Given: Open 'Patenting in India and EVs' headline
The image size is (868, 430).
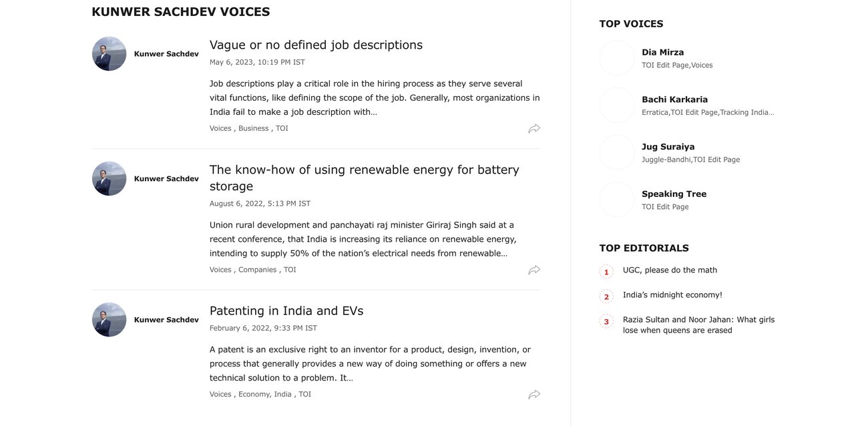Looking at the screenshot, I should 286,310.
